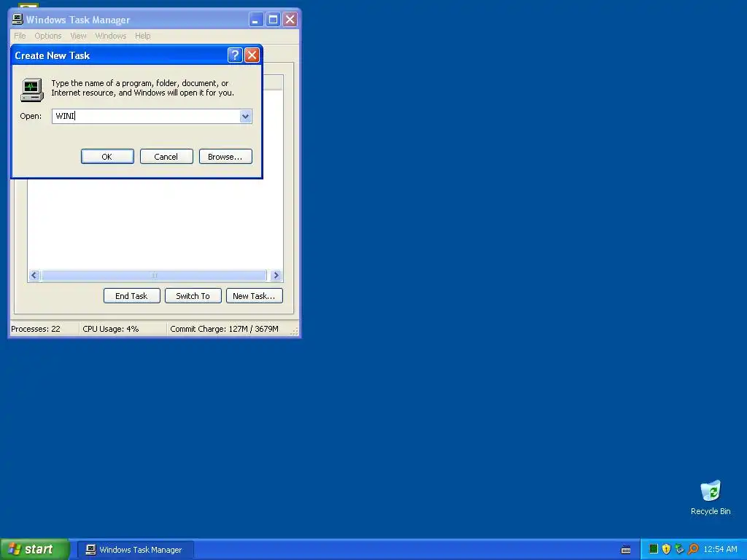Confirm with the OK button
Viewport: 747px width, 560px height.
pyautogui.click(x=107, y=157)
